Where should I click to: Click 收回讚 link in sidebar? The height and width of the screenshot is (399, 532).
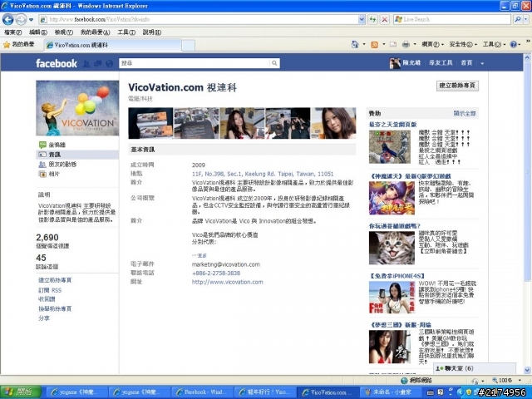(x=47, y=299)
